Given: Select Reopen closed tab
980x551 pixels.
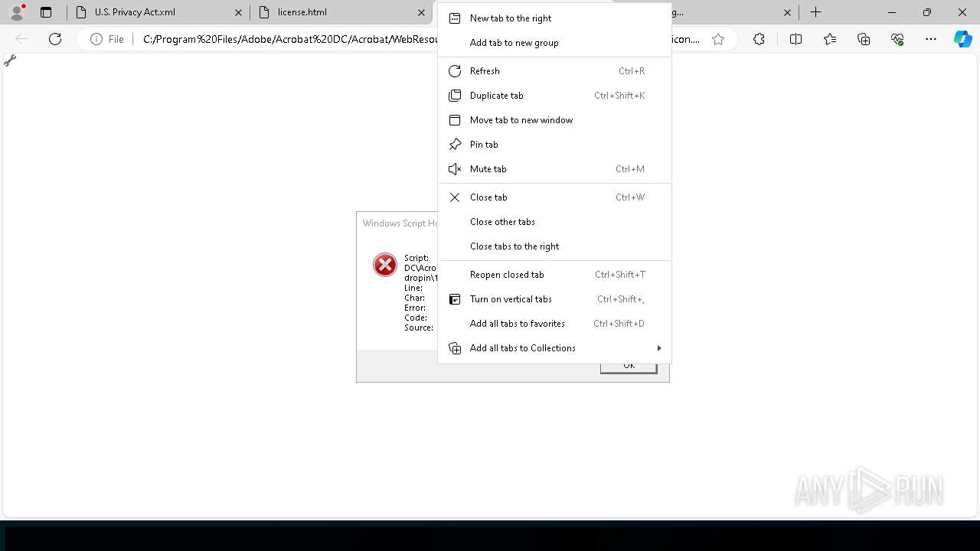Looking at the screenshot, I should click(x=554, y=275).
